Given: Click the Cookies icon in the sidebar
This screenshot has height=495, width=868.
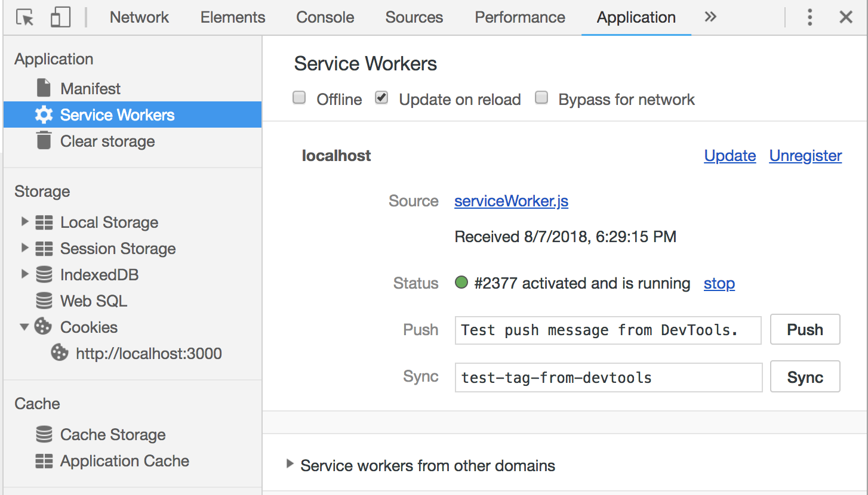Looking at the screenshot, I should click(42, 327).
